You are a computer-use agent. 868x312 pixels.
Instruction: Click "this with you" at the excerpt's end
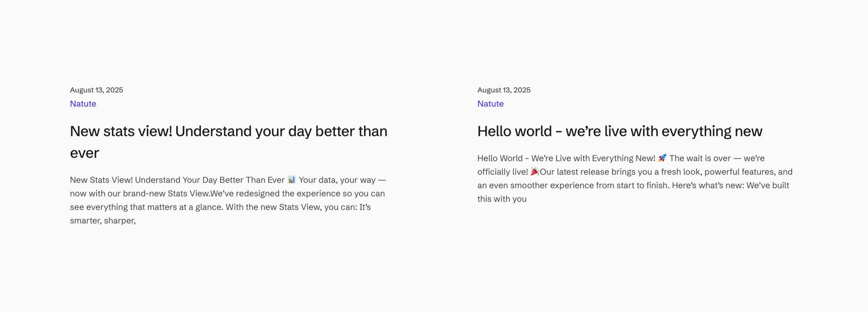point(502,199)
